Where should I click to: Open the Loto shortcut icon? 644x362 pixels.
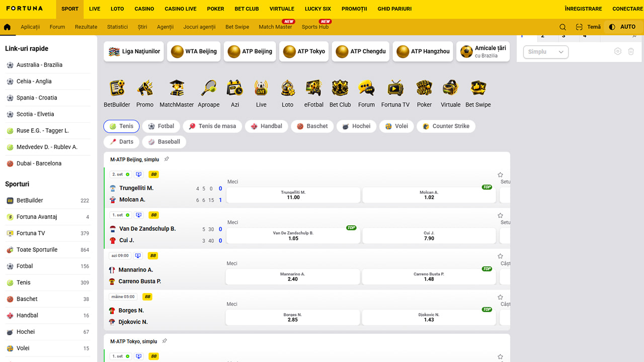click(x=287, y=88)
